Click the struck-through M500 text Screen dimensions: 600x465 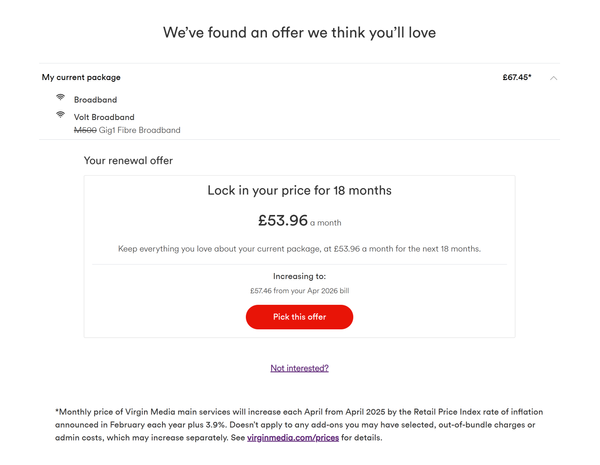pyautogui.click(x=85, y=130)
